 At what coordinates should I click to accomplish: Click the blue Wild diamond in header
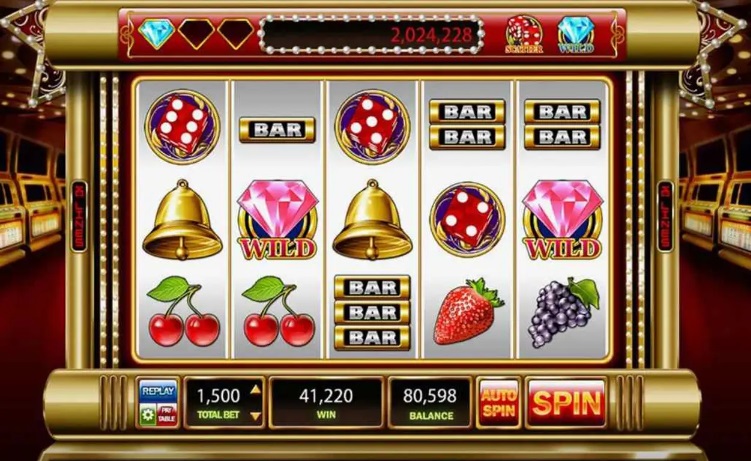[x=576, y=34]
